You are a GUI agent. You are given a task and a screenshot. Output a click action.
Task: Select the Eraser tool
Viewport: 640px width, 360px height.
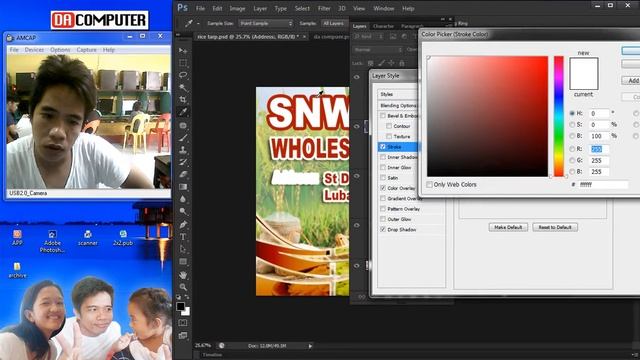pyautogui.click(x=183, y=174)
